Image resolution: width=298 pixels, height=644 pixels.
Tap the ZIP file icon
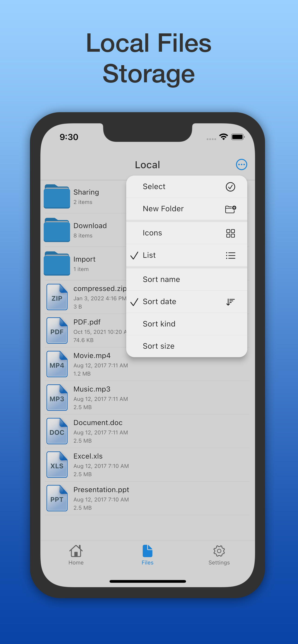[x=57, y=297]
